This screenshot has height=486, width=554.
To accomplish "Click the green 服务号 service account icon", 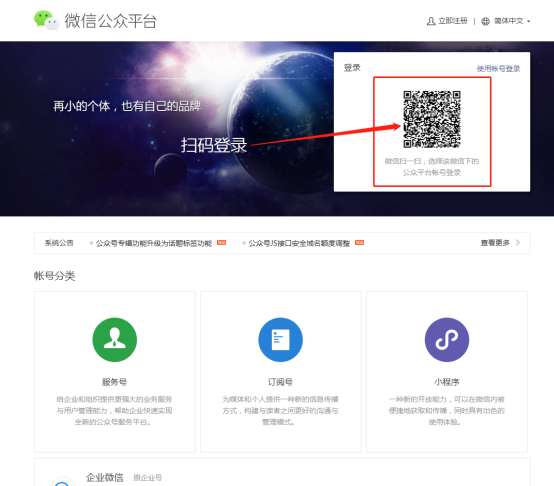I will pyautogui.click(x=114, y=339).
